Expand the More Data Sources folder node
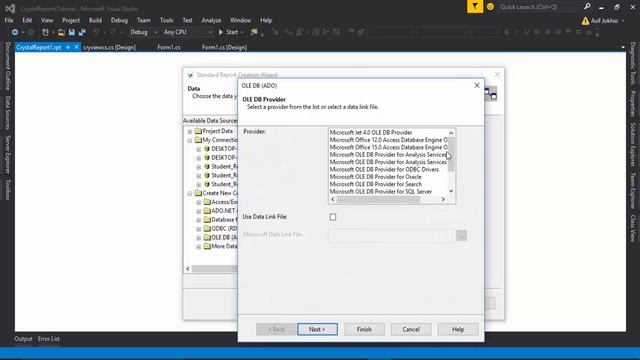 (x=199, y=247)
